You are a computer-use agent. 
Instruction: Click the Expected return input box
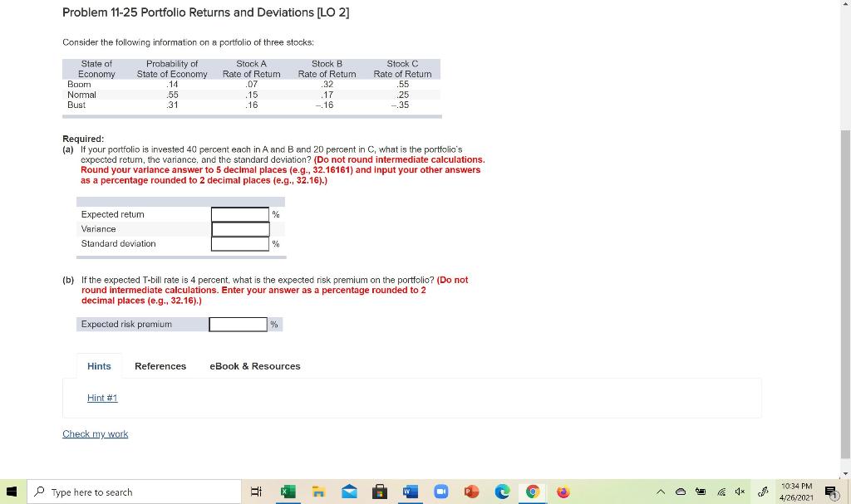pos(239,214)
